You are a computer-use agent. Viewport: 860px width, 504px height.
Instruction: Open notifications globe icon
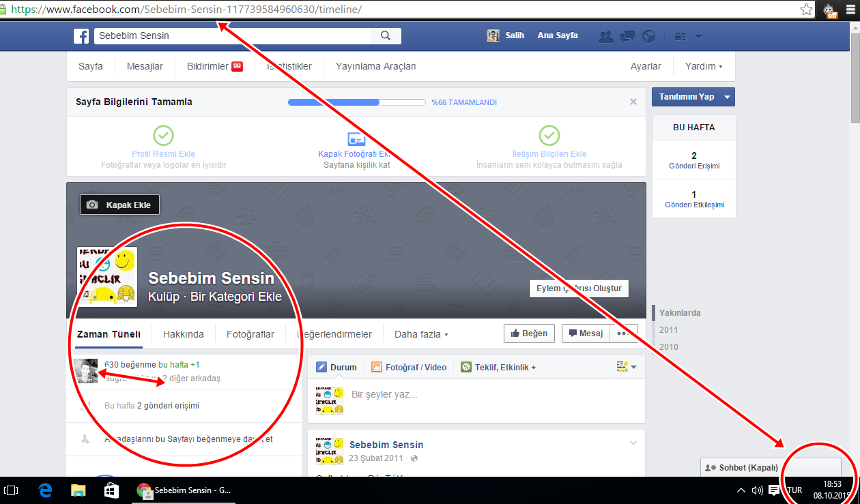649,36
